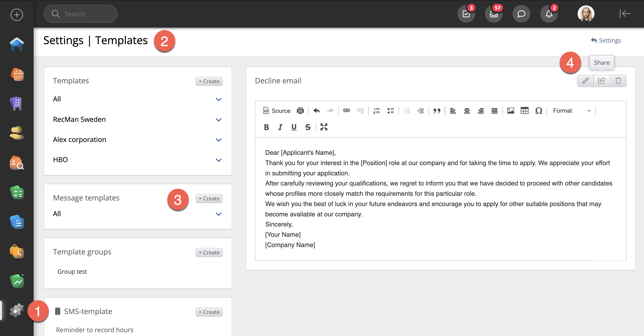
Task: Click the Share template icon
Action: (x=601, y=81)
